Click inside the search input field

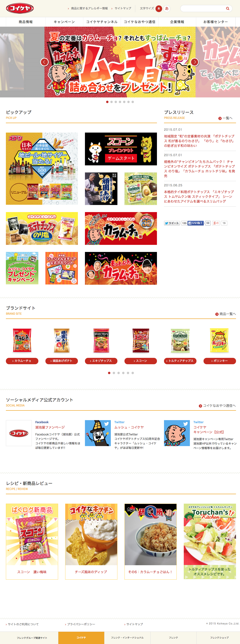point(203,8)
